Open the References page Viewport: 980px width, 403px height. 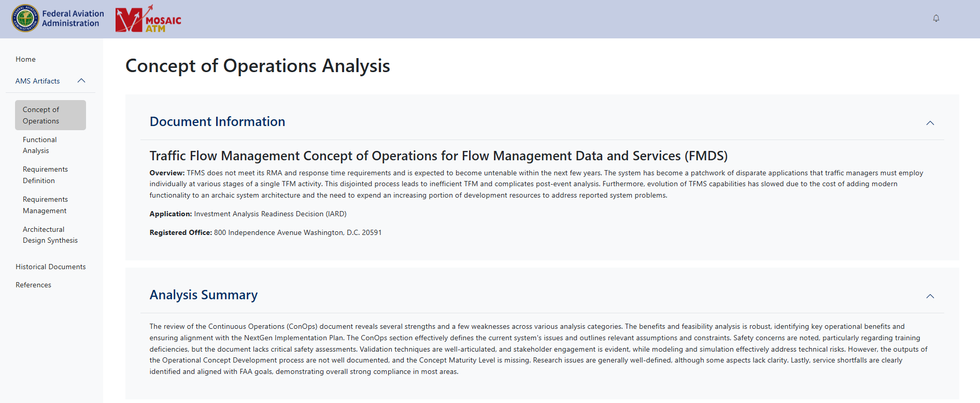click(x=33, y=285)
